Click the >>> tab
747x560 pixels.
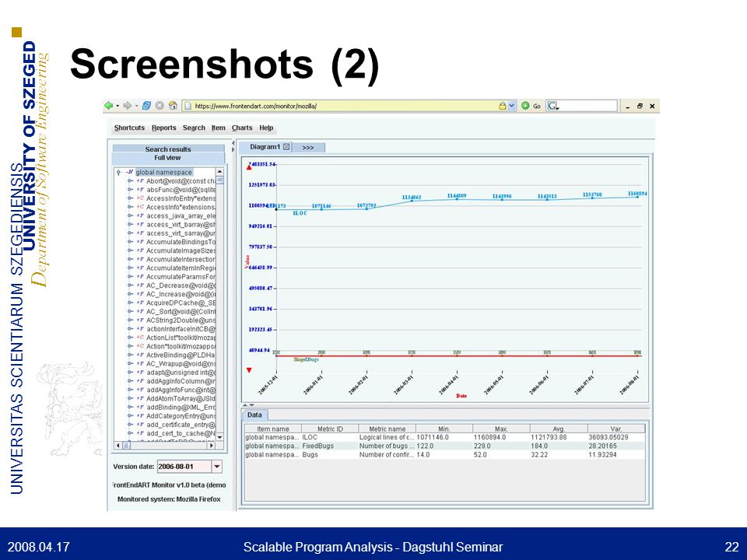click(x=308, y=148)
